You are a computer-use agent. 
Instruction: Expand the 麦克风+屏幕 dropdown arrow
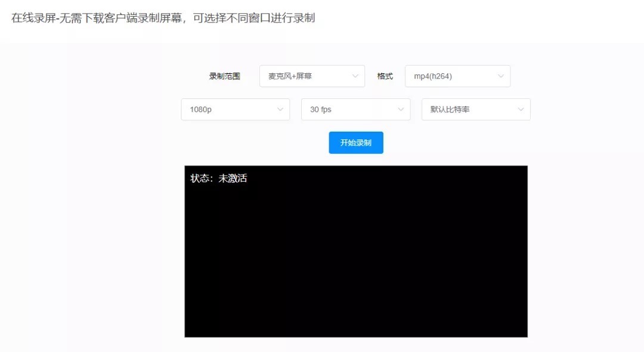tap(355, 76)
